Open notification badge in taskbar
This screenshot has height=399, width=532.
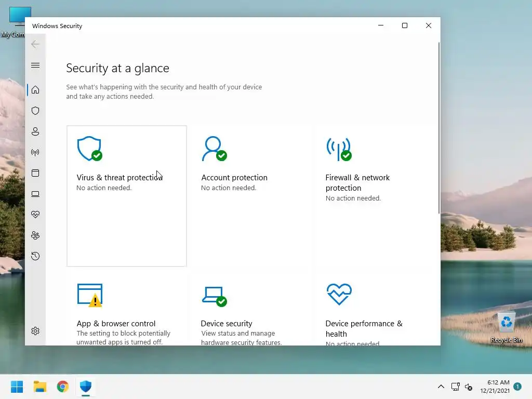click(517, 387)
